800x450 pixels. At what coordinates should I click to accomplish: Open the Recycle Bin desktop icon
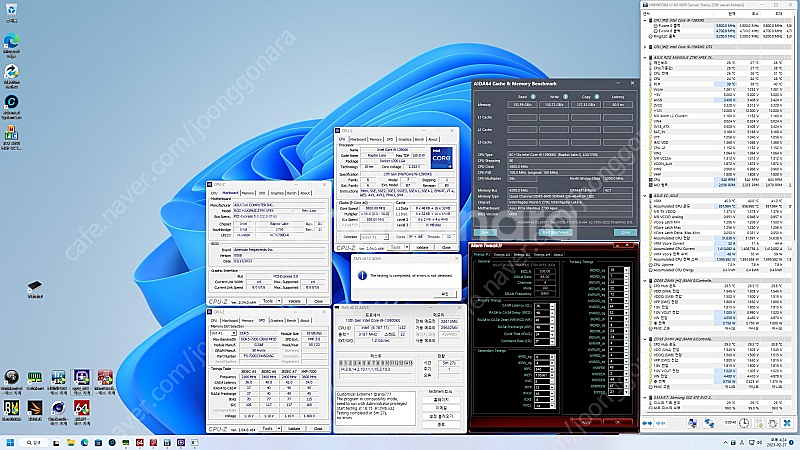coord(11,10)
